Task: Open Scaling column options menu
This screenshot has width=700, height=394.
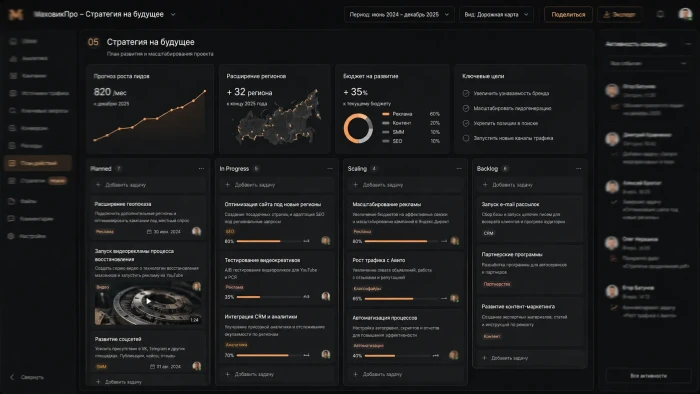Action: point(459,169)
